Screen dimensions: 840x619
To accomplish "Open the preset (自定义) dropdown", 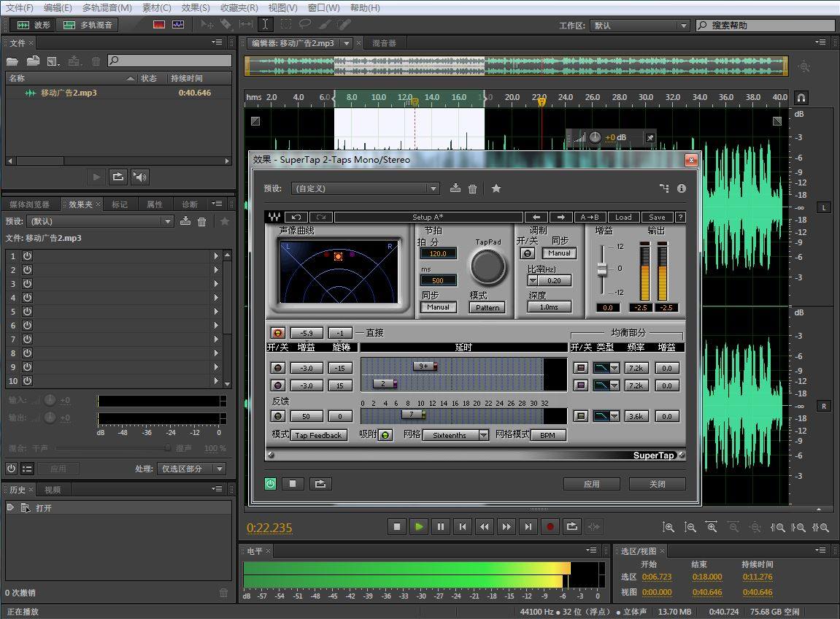I will click(365, 188).
